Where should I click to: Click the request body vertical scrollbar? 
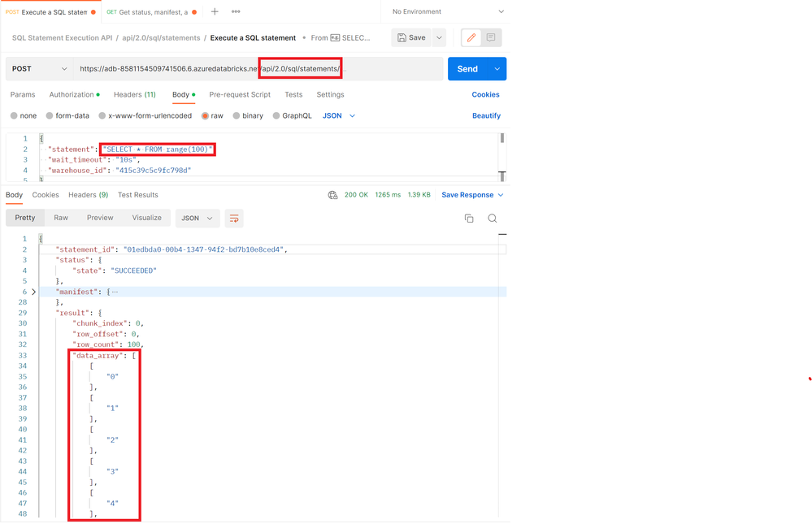502,154
